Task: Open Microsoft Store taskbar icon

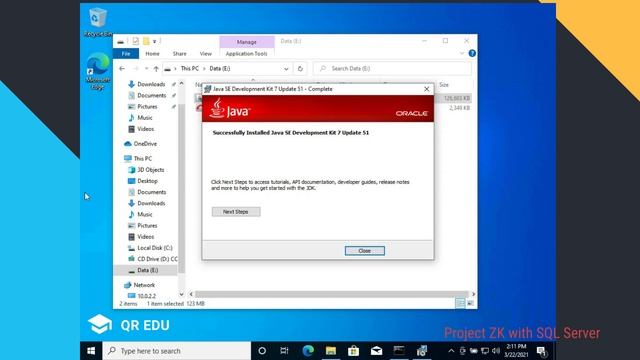Action: click(x=353, y=351)
